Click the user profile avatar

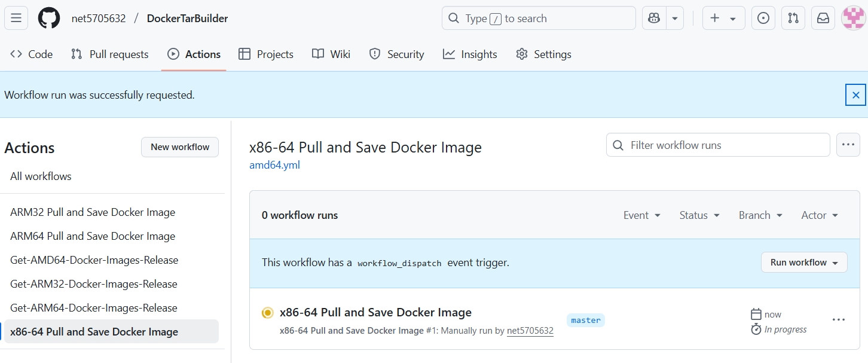click(853, 19)
